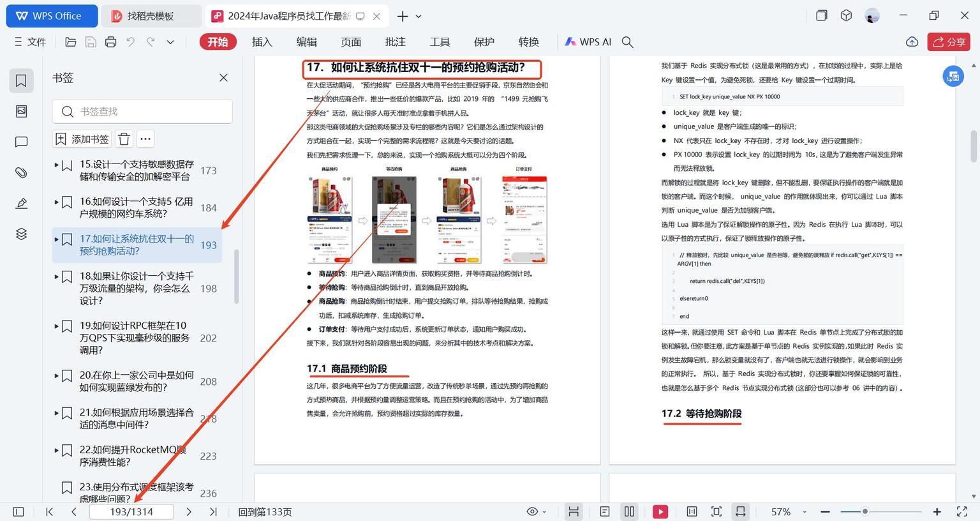Click 添加书签 add bookmark button
The image size is (980, 521).
coord(82,139)
